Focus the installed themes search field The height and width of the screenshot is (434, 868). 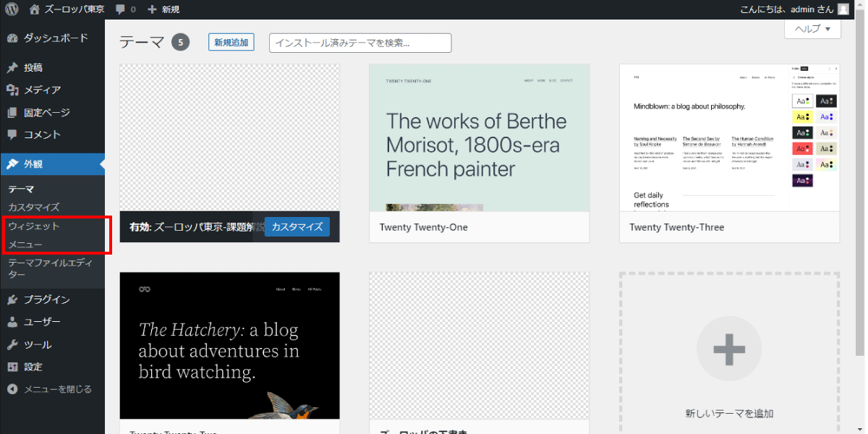(x=360, y=43)
